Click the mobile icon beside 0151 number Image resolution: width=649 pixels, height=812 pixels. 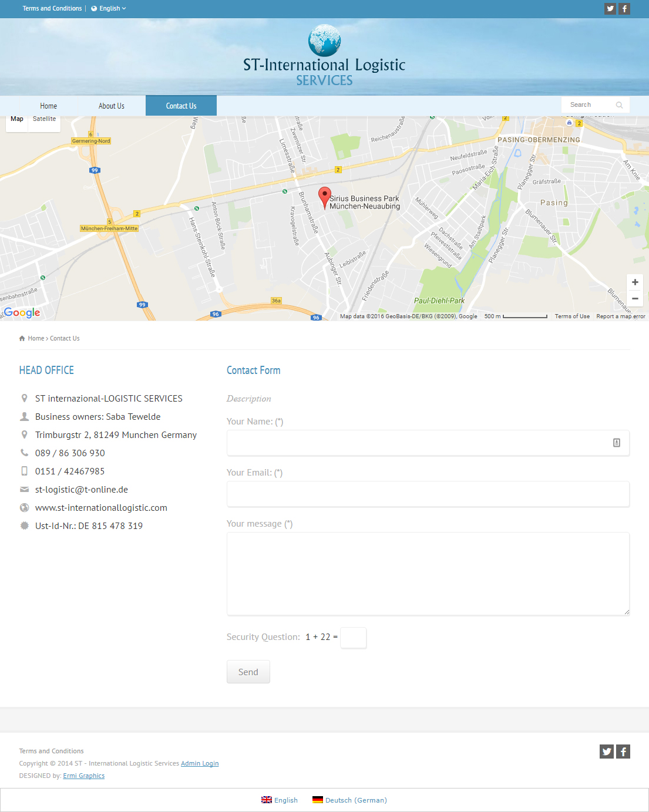coord(24,471)
